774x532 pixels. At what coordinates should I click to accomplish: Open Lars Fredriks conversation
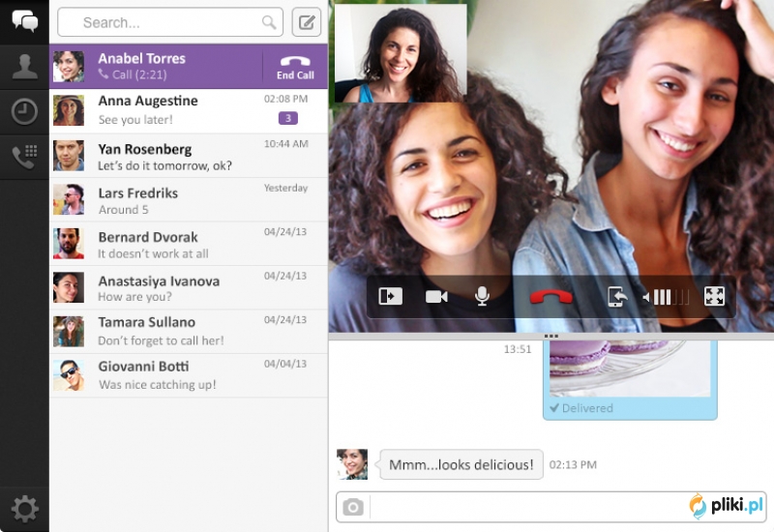(x=189, y=199)
